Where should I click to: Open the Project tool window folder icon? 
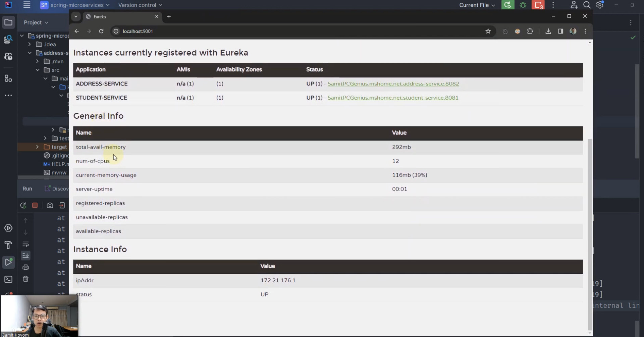(8, 22)
